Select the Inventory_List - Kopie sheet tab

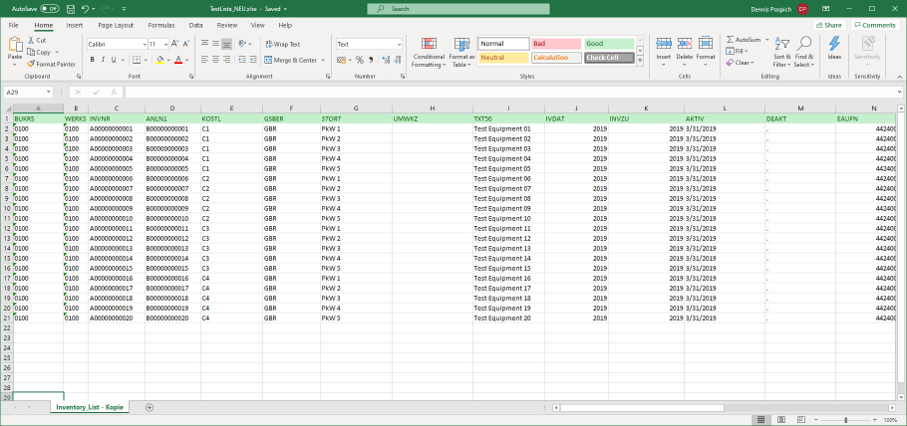(x=90, y=407)
